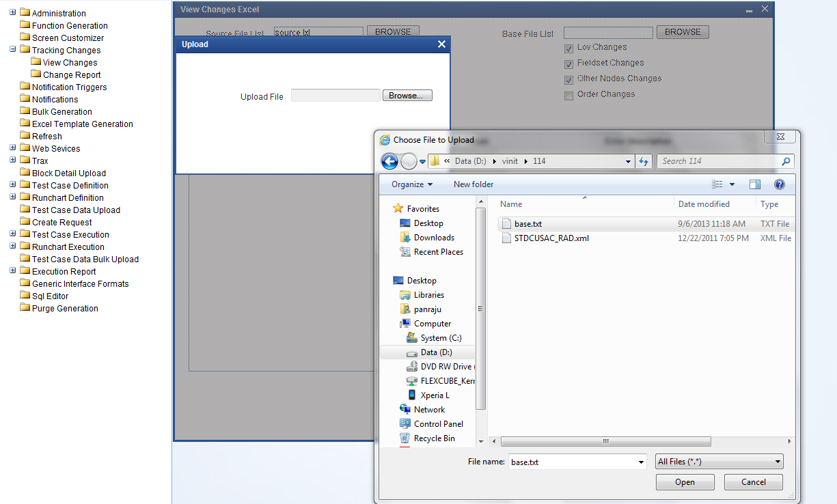Collapse the Tracking Changes node
Screen dimensions: 837x504
click(x=13, y=50)
